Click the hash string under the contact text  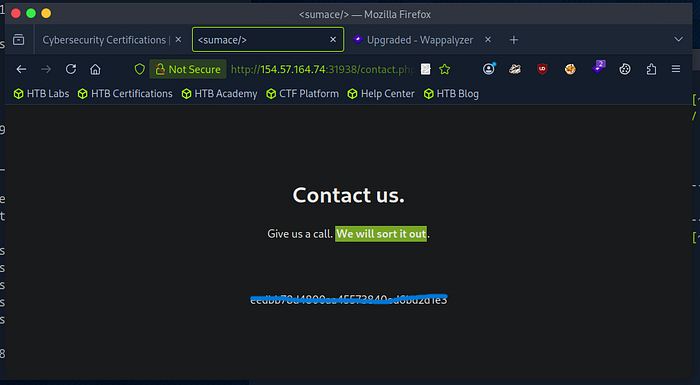(349, 299)
